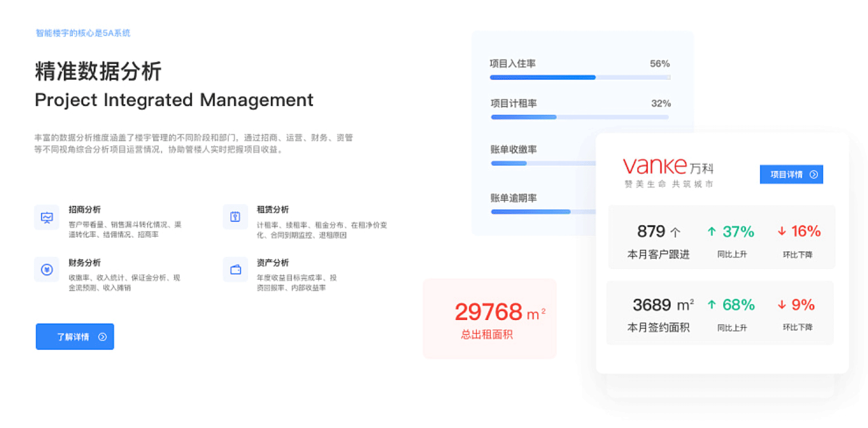Click the 精准数据分析 heading
The image size is (868, 428).
coord(98,71)
